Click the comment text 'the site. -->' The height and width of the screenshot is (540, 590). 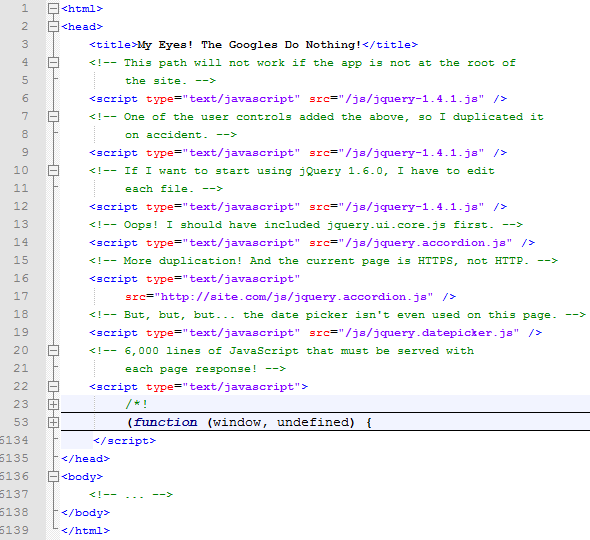pyautogui.click(x=170, y=81)
